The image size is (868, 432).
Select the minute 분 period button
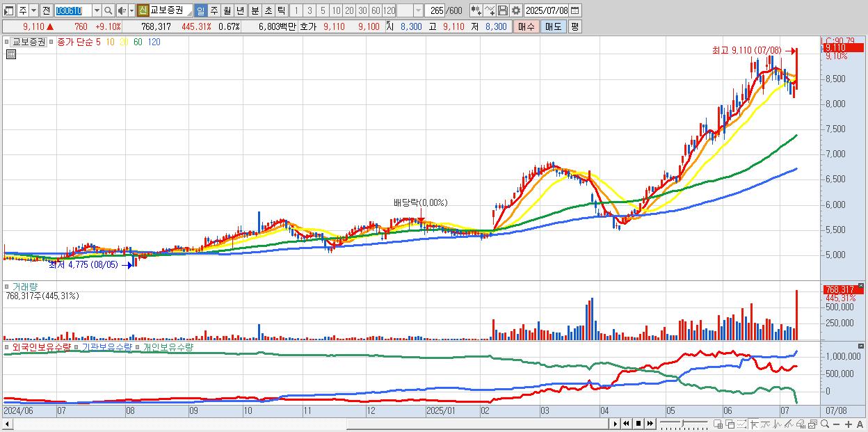click(x=255, y=10)
